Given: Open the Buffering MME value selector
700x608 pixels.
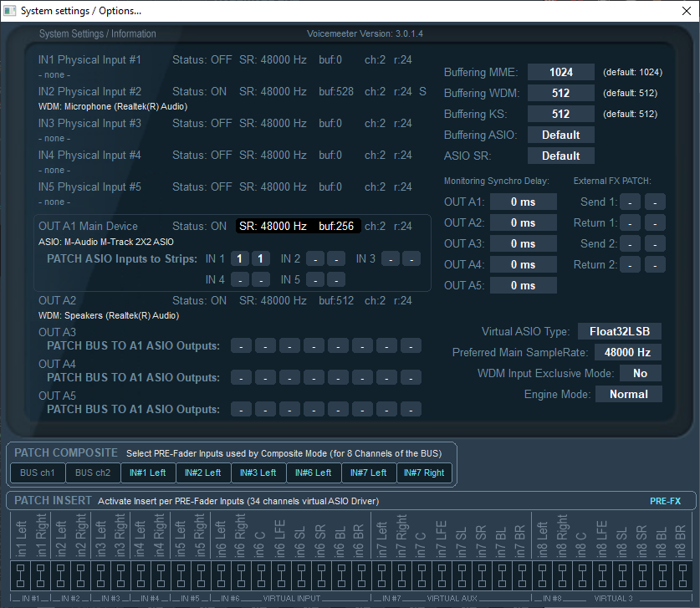Looking at the screenshot, I should pos(560,72).
